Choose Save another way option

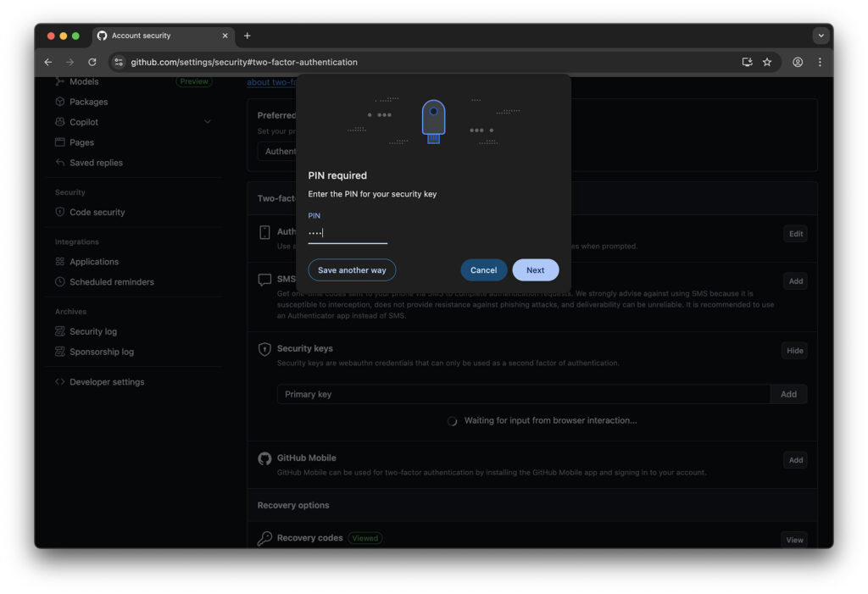click(x=352, y=270)
